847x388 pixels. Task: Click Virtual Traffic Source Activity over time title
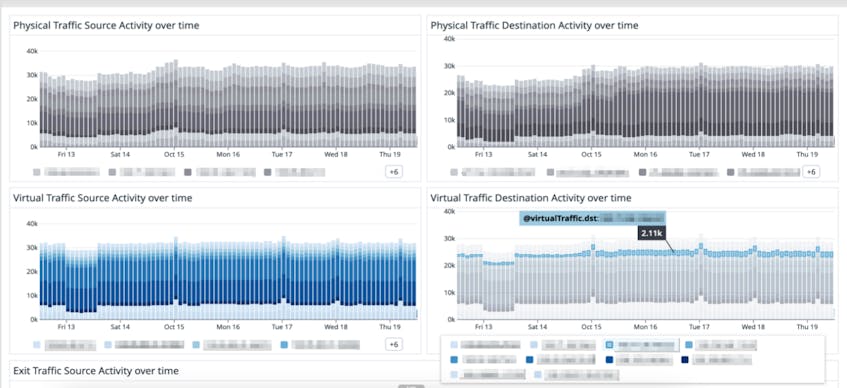(x=102, y=198)
